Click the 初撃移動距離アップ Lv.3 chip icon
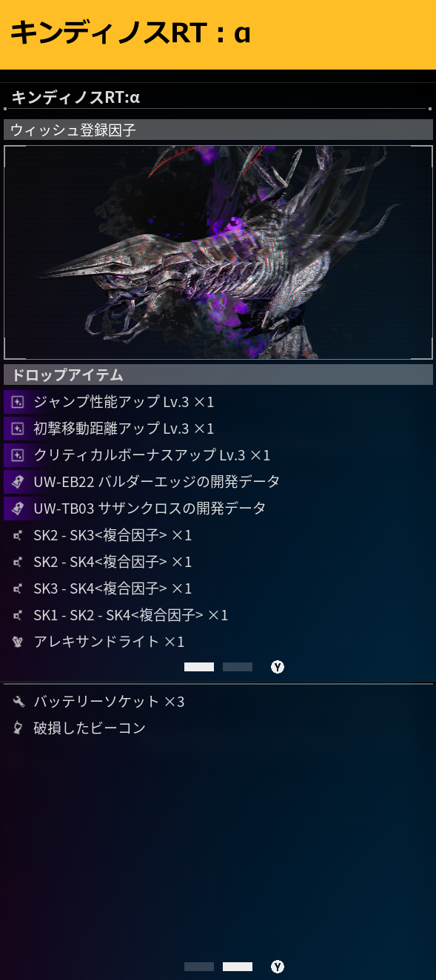The width and height of the screenshot is (436, 980). click(18, 429)
